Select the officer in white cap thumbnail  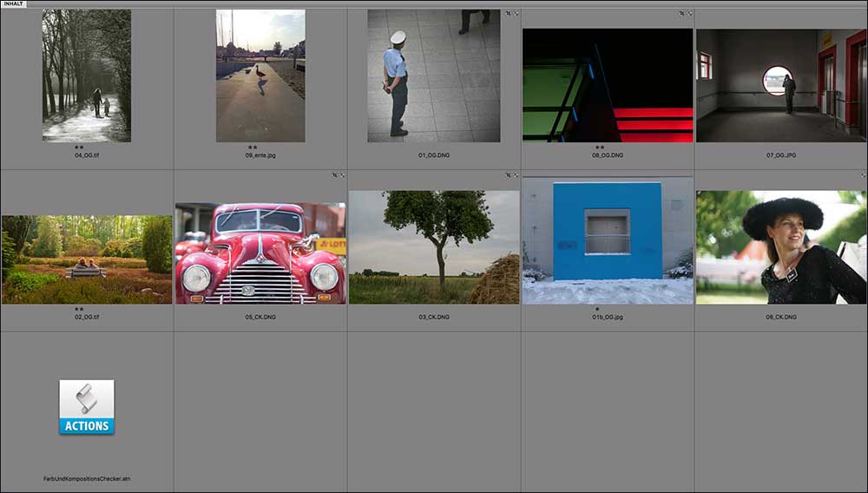[434, 76]
